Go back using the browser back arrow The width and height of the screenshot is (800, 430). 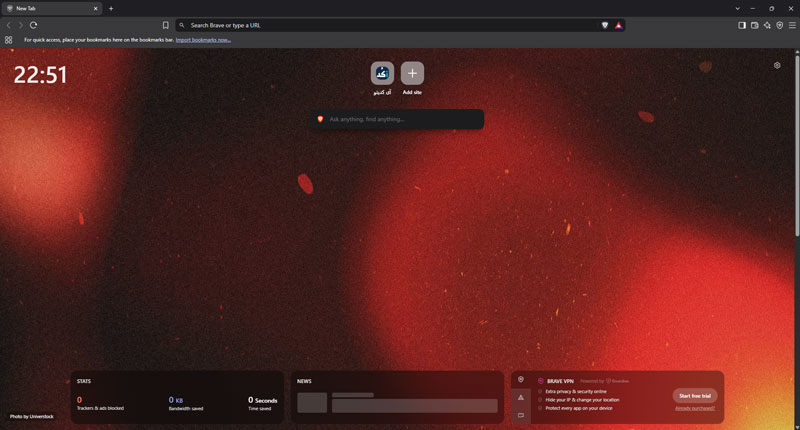pos(8,25)
